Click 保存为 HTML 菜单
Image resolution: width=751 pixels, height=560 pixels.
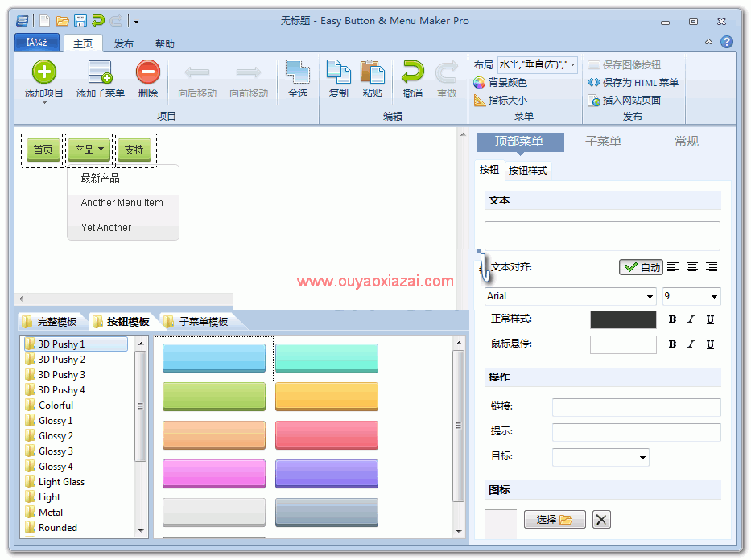click(633, 82)
